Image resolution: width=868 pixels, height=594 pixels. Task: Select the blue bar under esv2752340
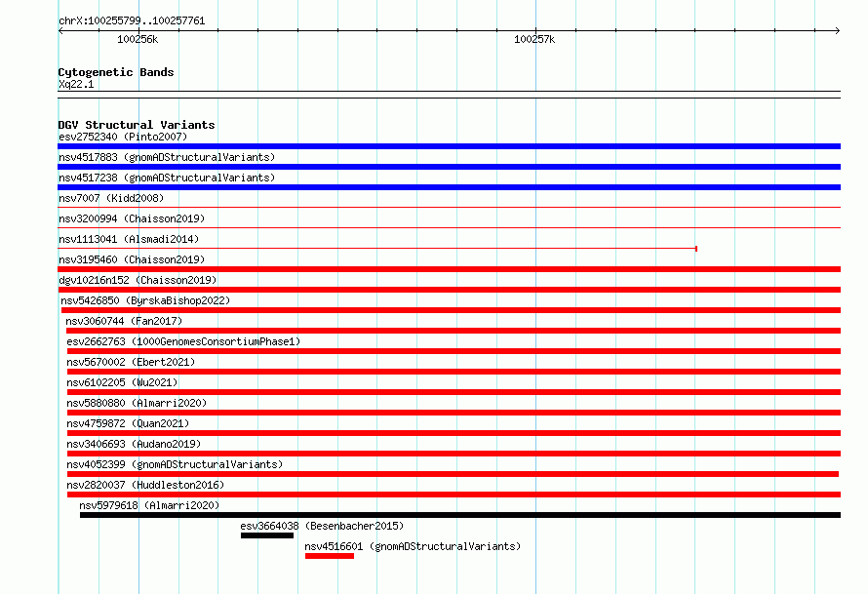pyautogui.click(x=449, y=146)
